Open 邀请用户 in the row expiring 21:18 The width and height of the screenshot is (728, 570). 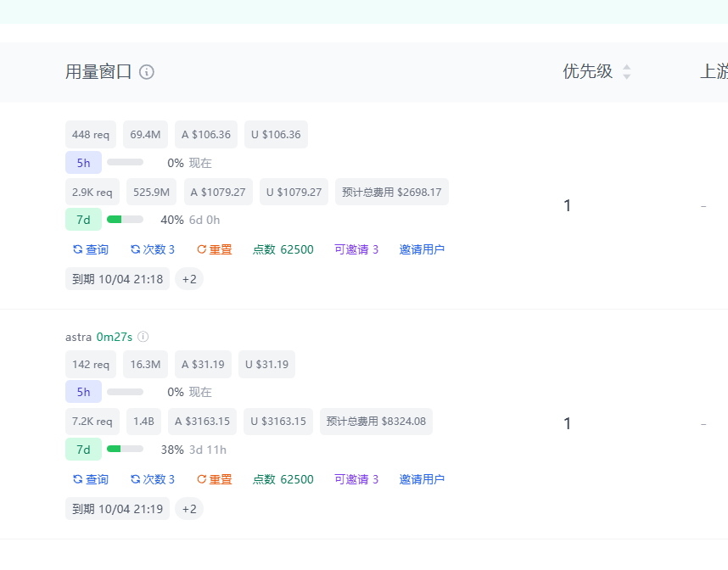[422, 249]
